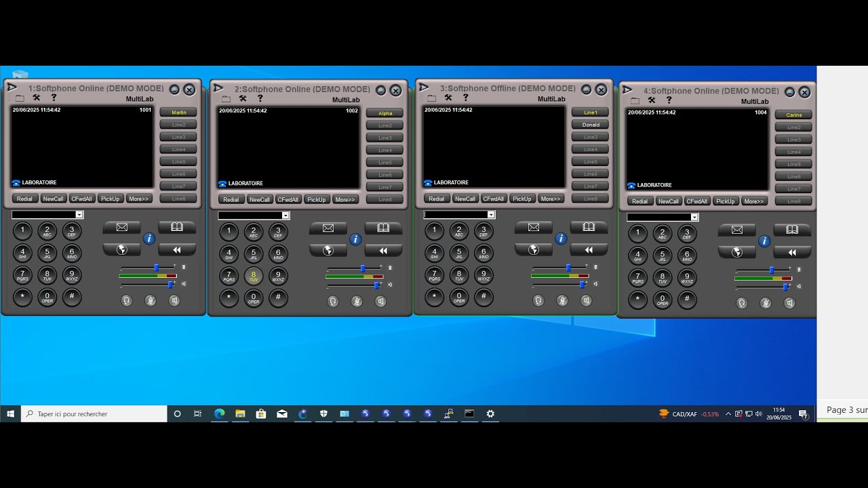Open voicemail envelope in Softphone 3

point(534,228)
